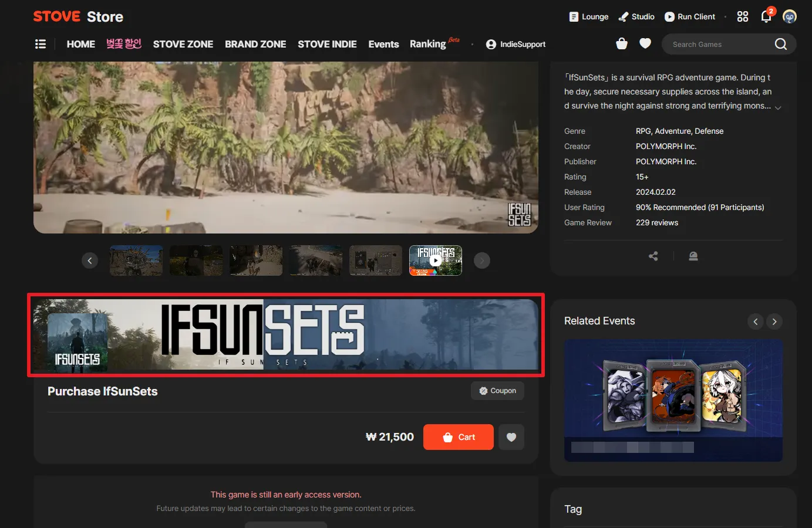812x528 pixels.
Task: Click the share icon for the game
Action: (x=653, y=256)
